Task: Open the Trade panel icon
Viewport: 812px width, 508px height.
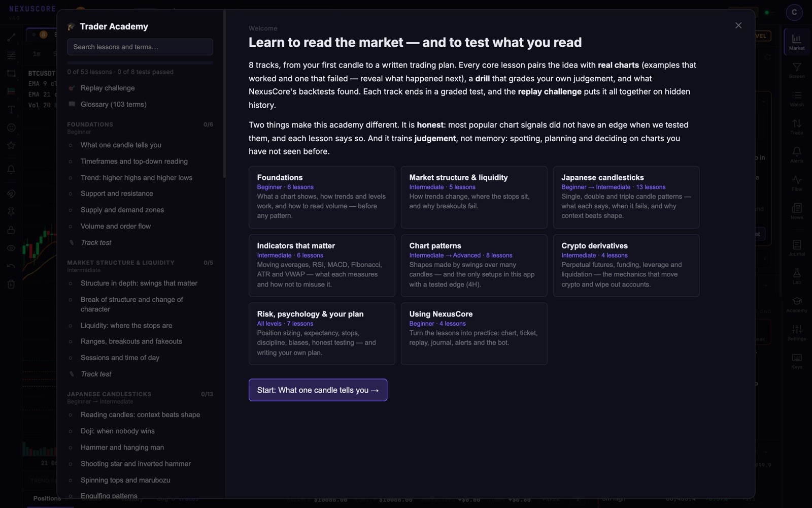Action: (796, 127)
